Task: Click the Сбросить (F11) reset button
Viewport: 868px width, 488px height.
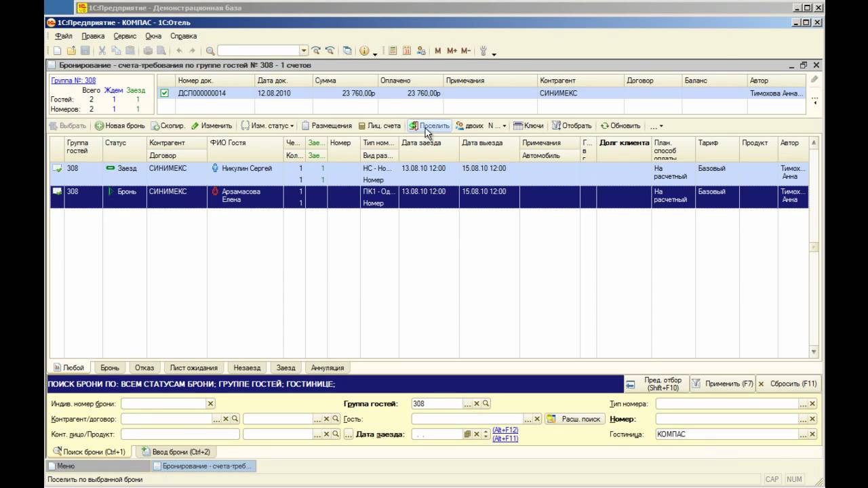Action: pos(787,384)
